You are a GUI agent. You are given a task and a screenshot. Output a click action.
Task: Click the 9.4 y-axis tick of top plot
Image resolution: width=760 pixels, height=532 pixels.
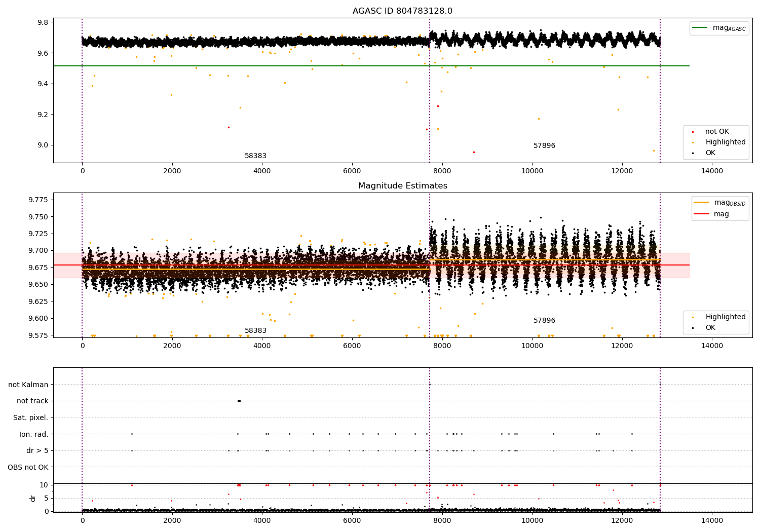[x=43, y=84]
